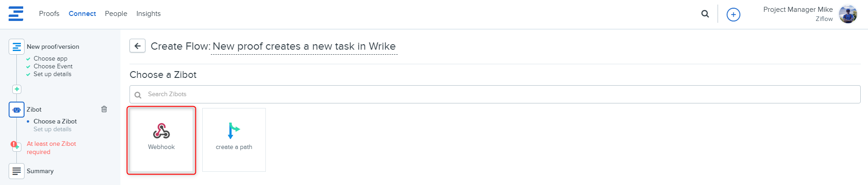Screen dimensions: 868x185
Task: Add a step with the green plus
Action: [17, 89]
